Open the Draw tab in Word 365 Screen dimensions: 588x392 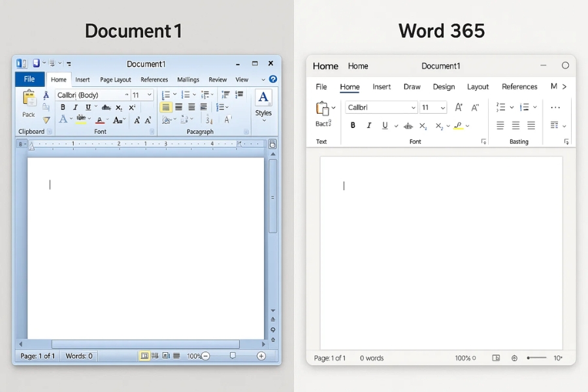coord(412,87)
